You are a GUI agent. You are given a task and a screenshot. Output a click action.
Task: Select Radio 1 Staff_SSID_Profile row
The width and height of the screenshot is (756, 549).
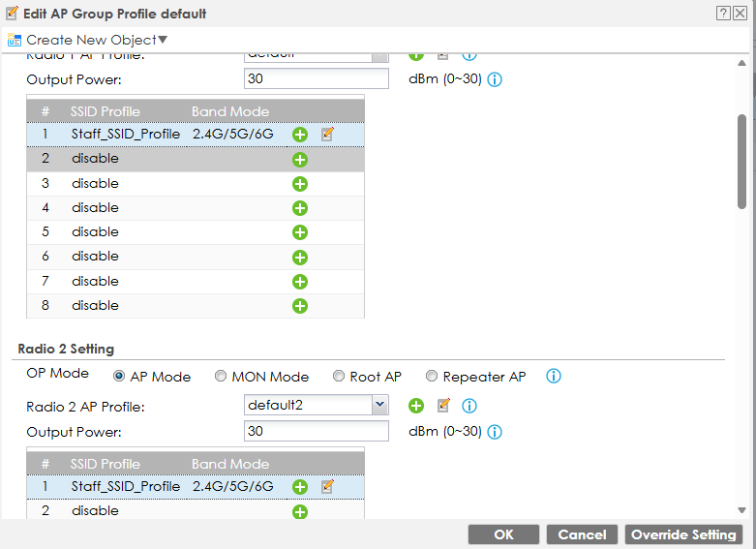[x=196, y=135]
